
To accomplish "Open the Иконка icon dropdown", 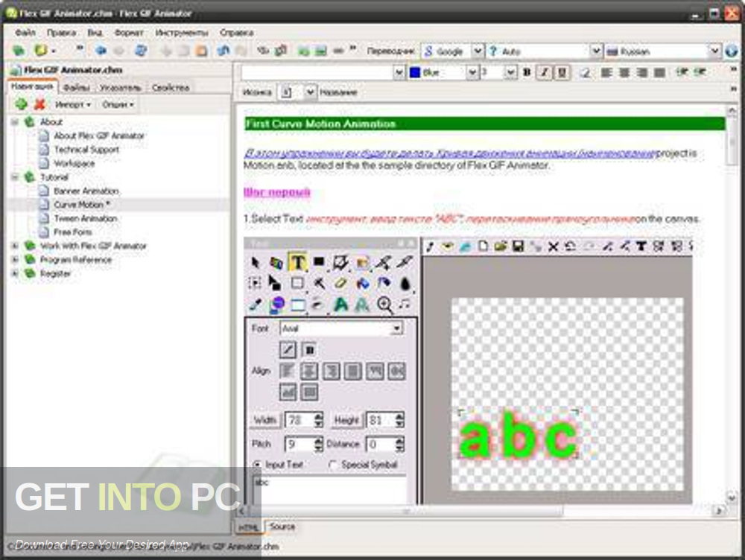I will [310, 92].
